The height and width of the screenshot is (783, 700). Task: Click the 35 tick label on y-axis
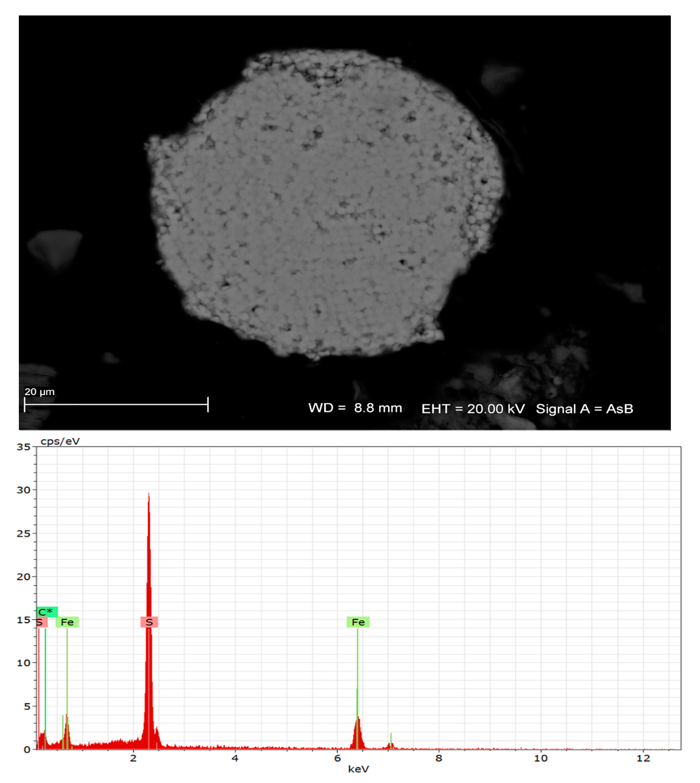23,447
